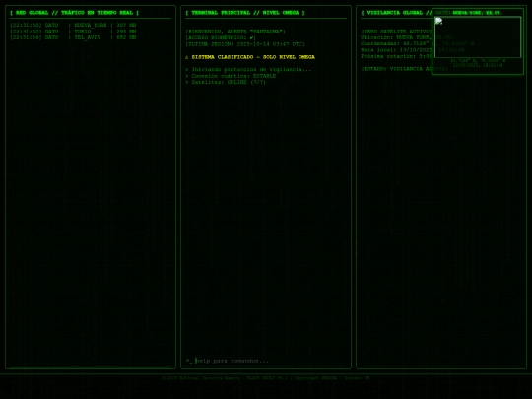This screenshot has width=532, height=399.
Task: Select the TEL_AVIV data traffic row
Action: coord(73,37)
